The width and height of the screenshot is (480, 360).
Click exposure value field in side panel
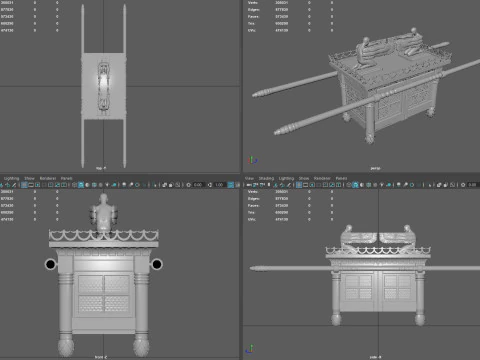point(473,185)
